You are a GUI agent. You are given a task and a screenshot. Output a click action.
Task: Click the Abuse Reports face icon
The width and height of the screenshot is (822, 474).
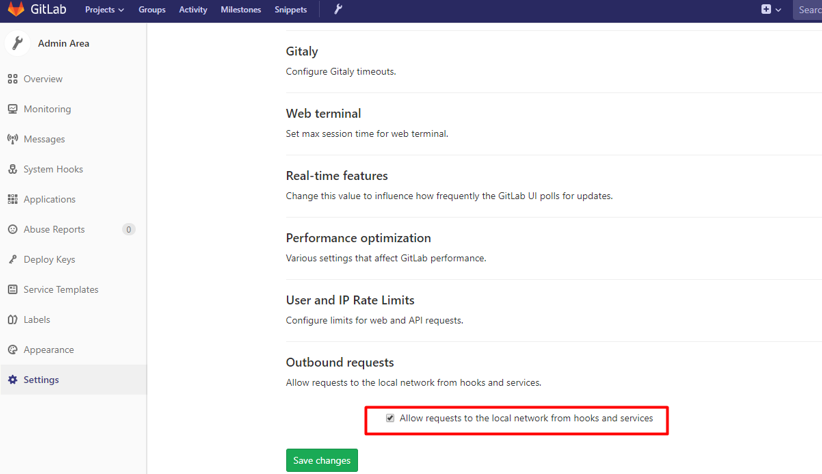click(13, 229)
